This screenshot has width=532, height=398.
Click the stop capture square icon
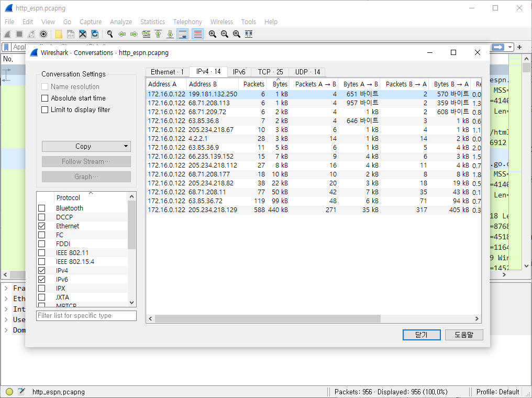19,34
